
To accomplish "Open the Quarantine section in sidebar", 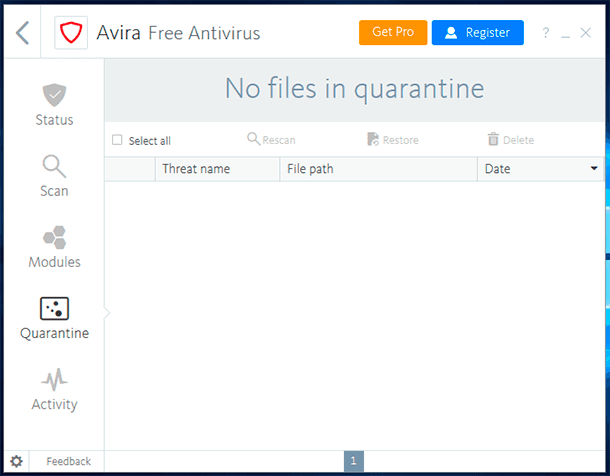I will (54, 318).
